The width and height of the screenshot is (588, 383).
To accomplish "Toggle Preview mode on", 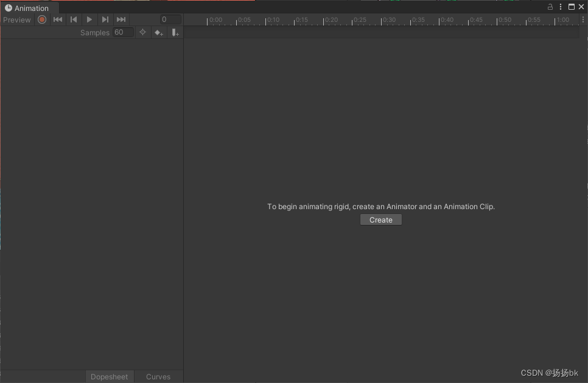I will (16, 19).
